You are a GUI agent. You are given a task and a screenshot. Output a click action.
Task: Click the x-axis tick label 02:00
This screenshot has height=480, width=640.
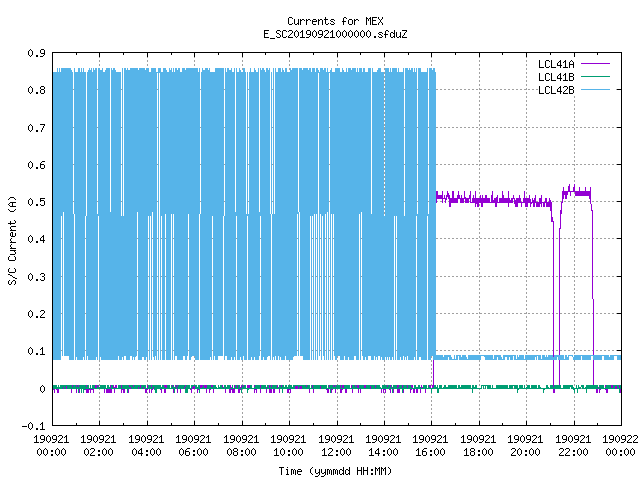98,452
